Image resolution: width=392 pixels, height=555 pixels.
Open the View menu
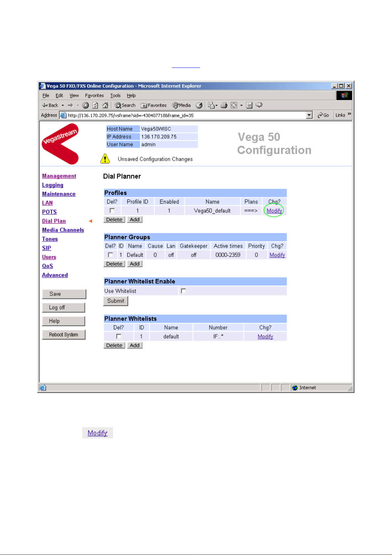(74, 96)
